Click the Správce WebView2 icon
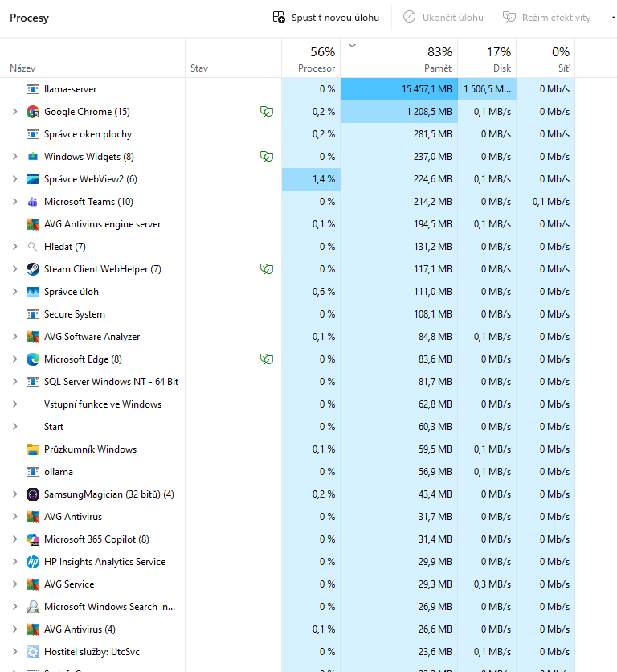The height and width of the screenshot is (672, 617). tap(33, 179)
